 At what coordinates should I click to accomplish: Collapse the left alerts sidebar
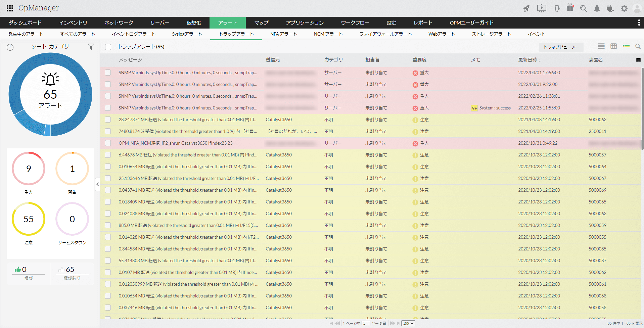pos(98,184)
